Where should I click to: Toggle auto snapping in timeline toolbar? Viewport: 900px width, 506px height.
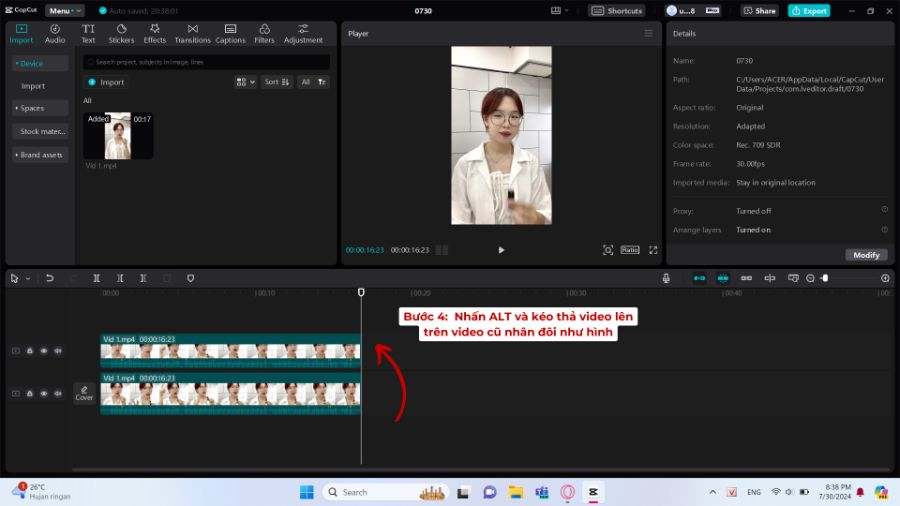[723, 278]
